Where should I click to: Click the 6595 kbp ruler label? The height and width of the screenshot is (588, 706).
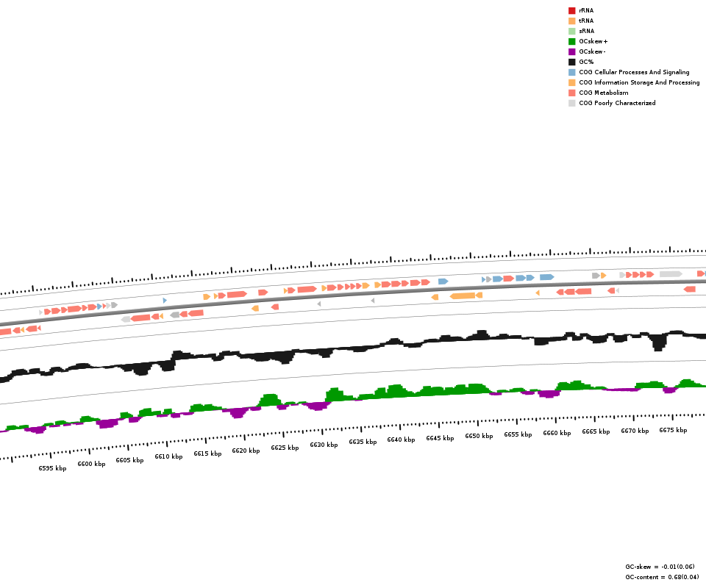click(x=52, y=468)
